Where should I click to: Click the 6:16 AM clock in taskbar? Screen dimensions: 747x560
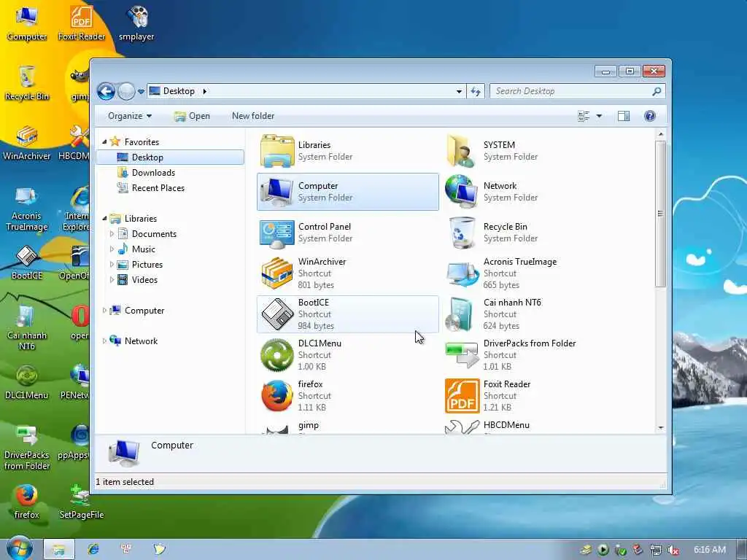pyautogui.click(x=709, y=550)
